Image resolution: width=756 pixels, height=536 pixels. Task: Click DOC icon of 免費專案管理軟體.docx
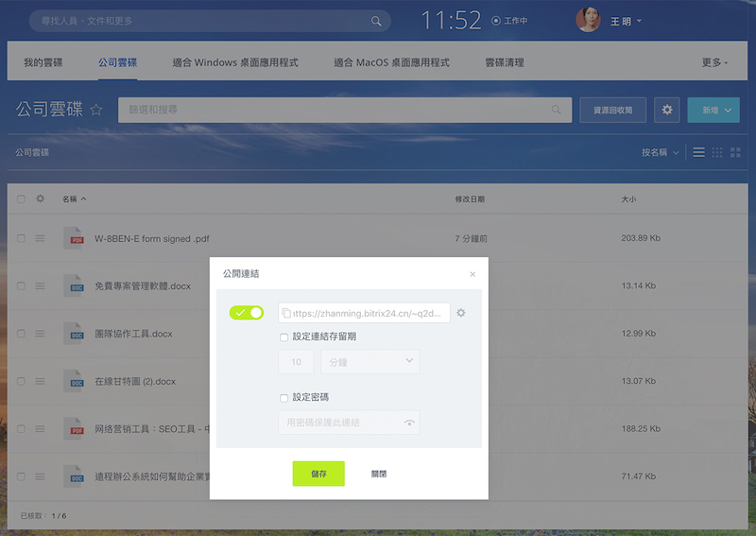coord(74,285)
